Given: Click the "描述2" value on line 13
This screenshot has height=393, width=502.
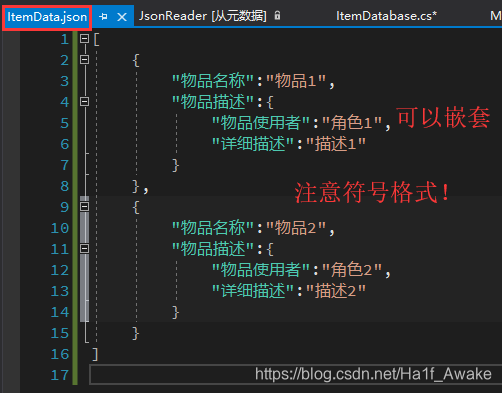Looking at the screenshot, I should click(336, 291).
